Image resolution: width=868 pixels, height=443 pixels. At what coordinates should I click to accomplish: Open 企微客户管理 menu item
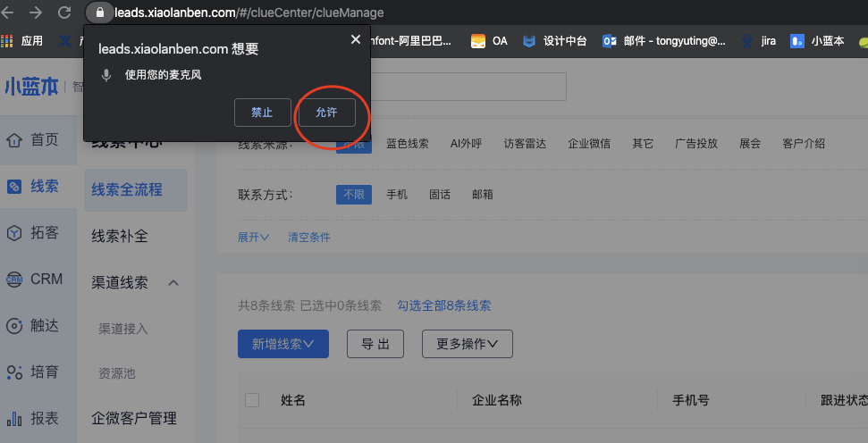[134, 418]
